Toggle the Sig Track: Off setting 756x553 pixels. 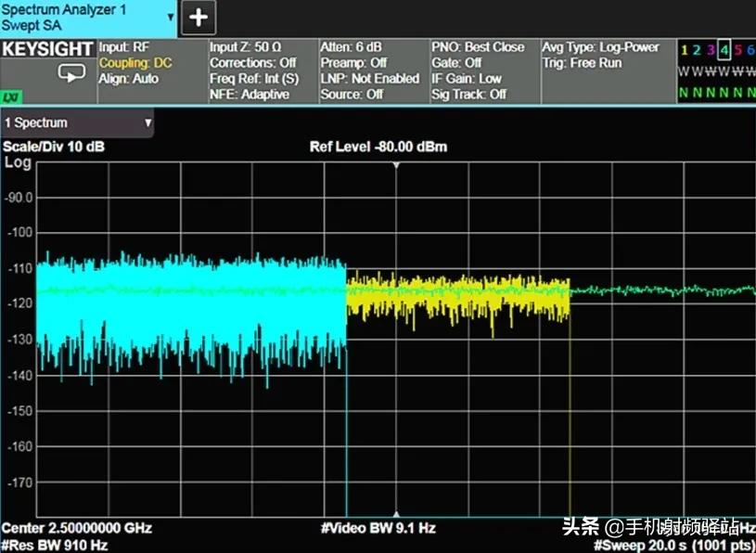click(468, 94)
